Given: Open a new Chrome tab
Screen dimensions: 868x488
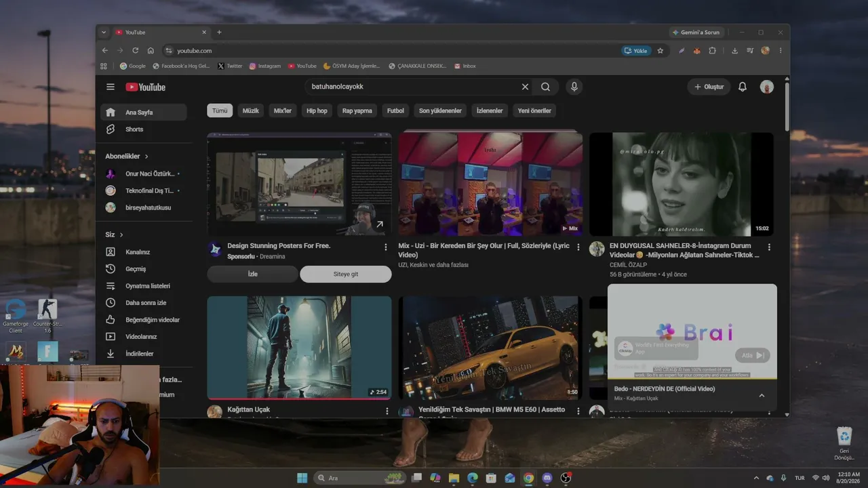Looking at the screenshot, I should [219, 32].
